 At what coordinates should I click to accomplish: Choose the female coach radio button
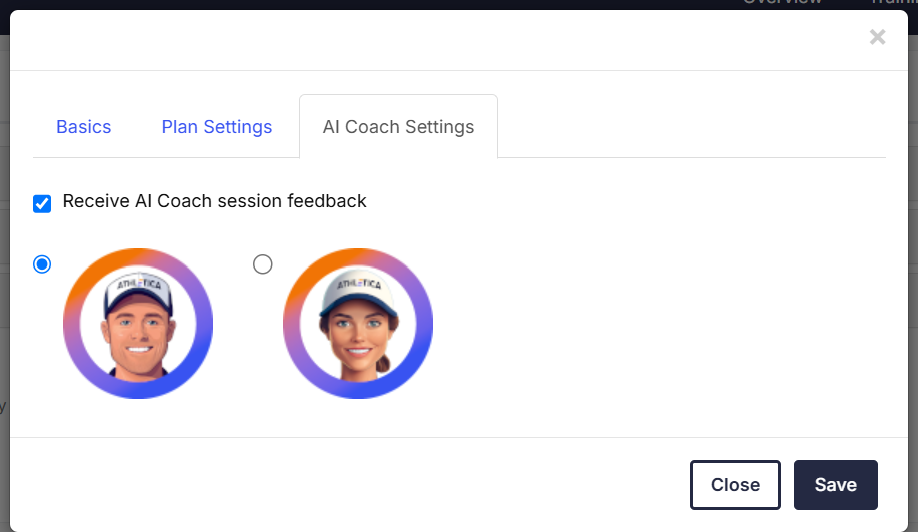coord(262,264)
